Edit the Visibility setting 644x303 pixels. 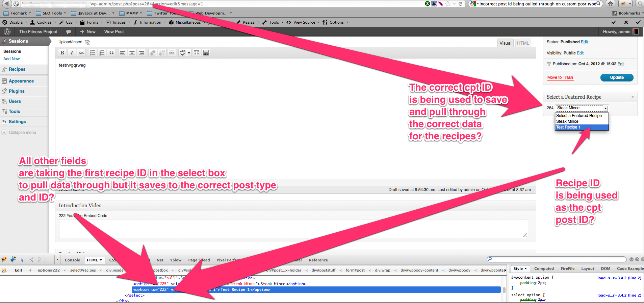580,53
